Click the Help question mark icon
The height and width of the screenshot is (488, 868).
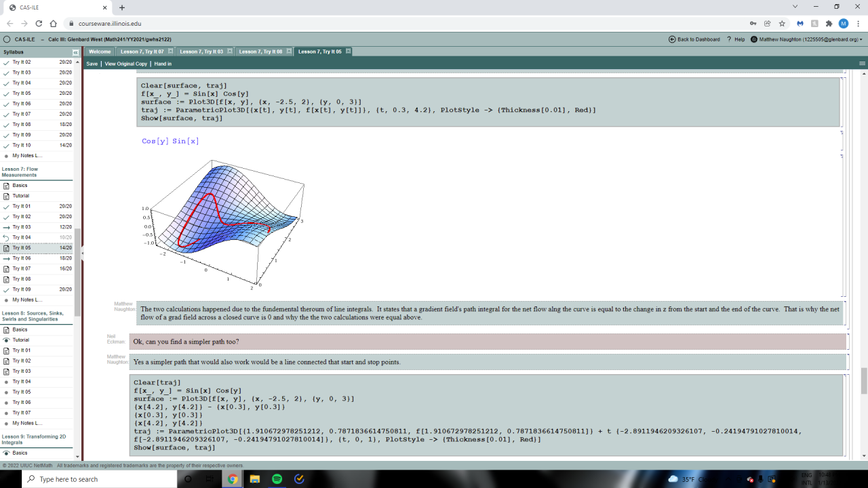(x=728, y=39)
